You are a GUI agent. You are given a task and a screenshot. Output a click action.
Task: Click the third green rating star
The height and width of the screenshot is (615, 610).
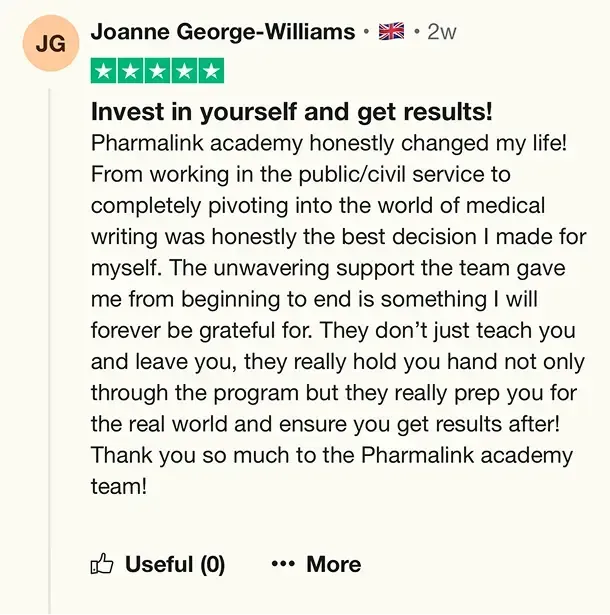(157, 71)
